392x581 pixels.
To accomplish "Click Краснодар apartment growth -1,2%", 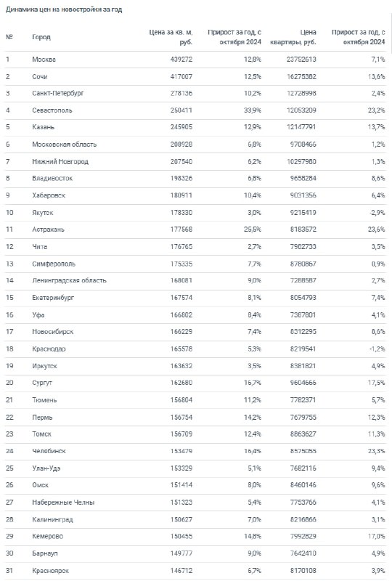I will [x=377, y=349].
